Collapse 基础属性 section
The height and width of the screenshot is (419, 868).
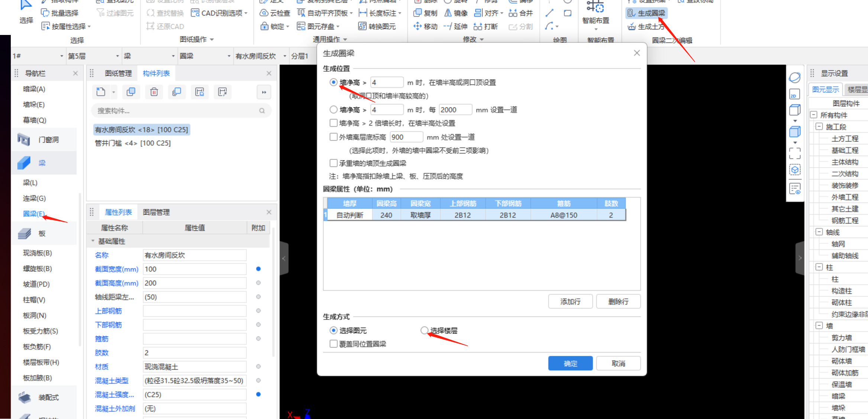[x=93, y=241]
